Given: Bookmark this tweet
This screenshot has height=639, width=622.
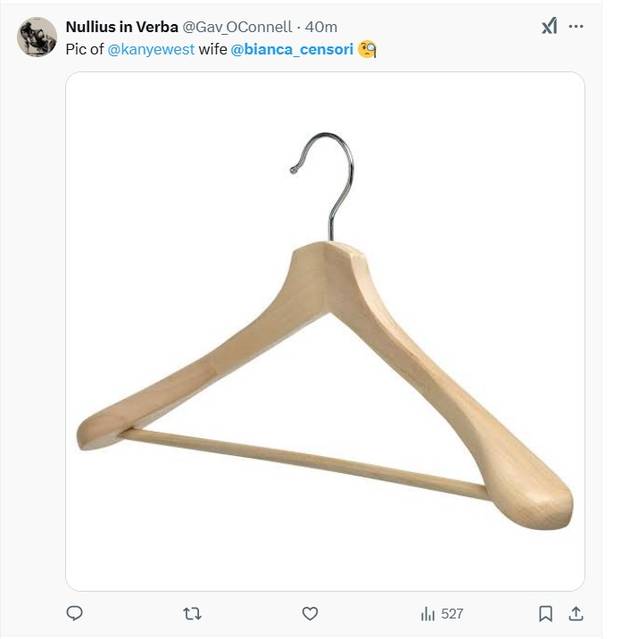Looking at the screenshot, I should pyautogui.click(x=546, y=613).
